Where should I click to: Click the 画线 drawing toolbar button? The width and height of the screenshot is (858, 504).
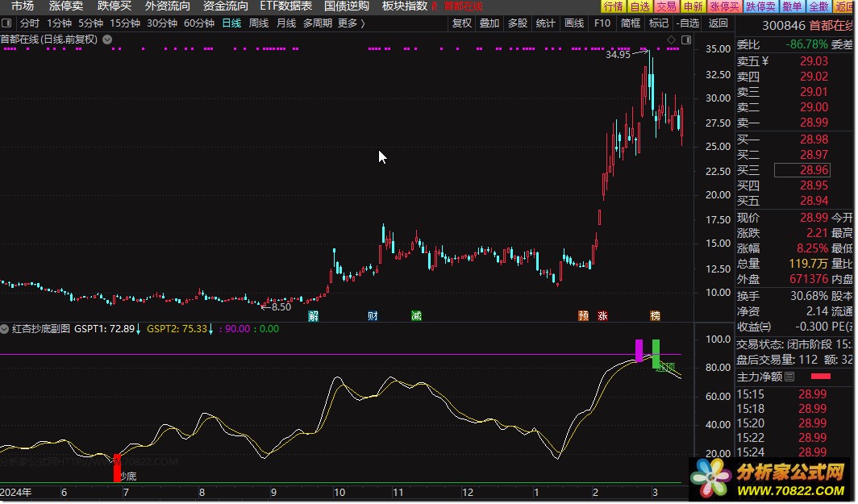click(x=574, y=23)
